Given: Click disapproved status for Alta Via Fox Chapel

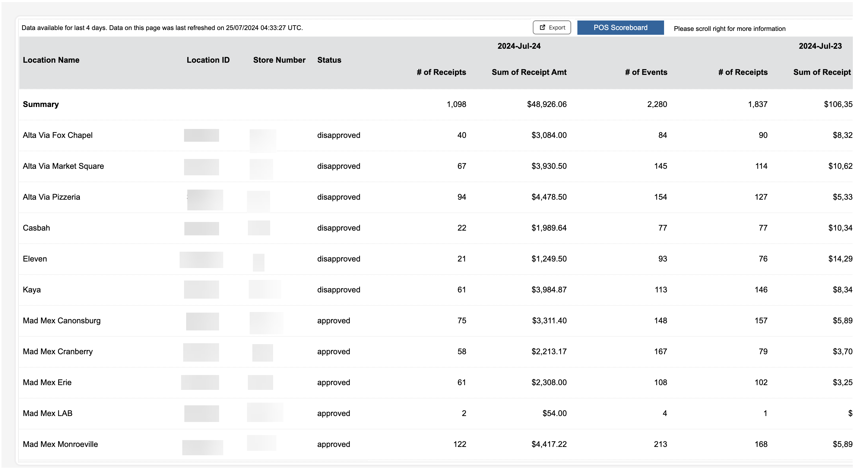Looking at the screenshot, I should pyautogui.click(x=339, y=135).
